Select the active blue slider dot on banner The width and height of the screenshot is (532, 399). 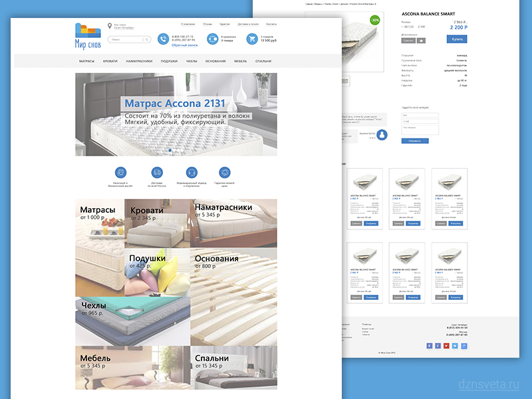click(x=170, y=150)
